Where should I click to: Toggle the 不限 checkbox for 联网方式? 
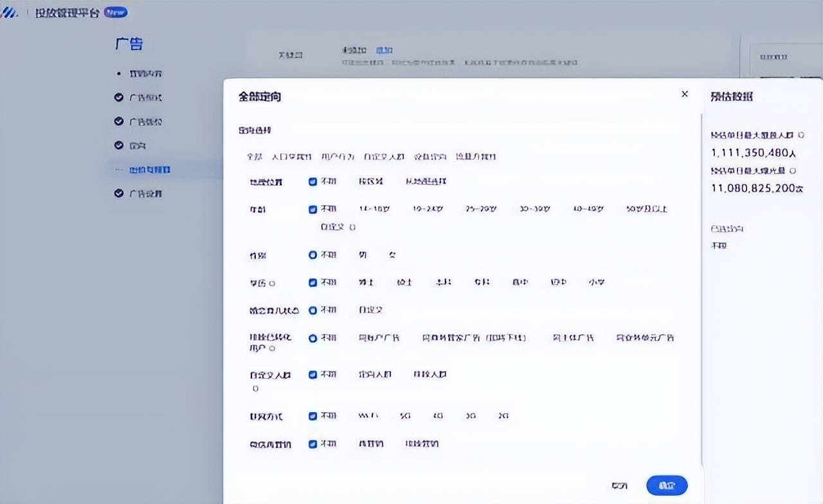312,416
